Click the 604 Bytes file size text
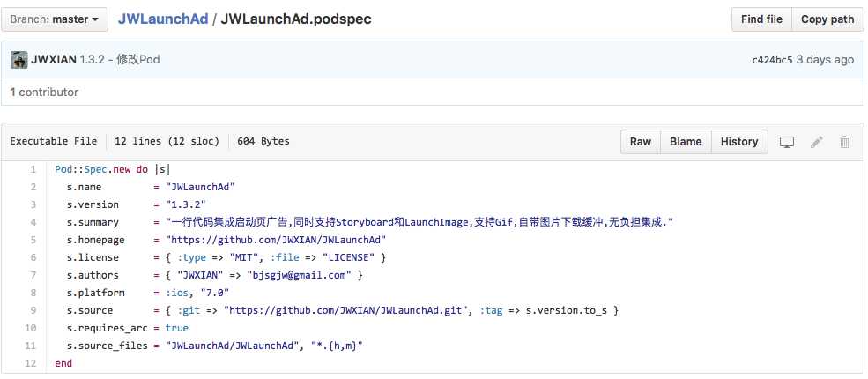868x379 pixels. [263, 142]
